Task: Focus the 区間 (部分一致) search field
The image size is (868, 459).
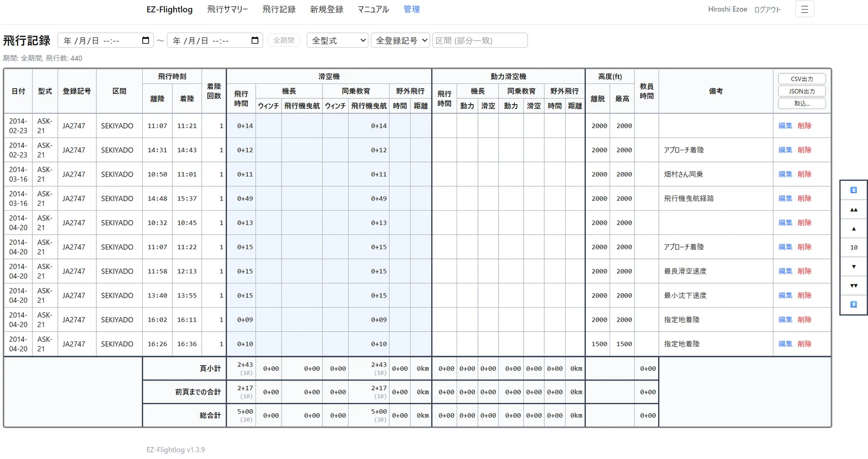Action: tap(480, 40)
